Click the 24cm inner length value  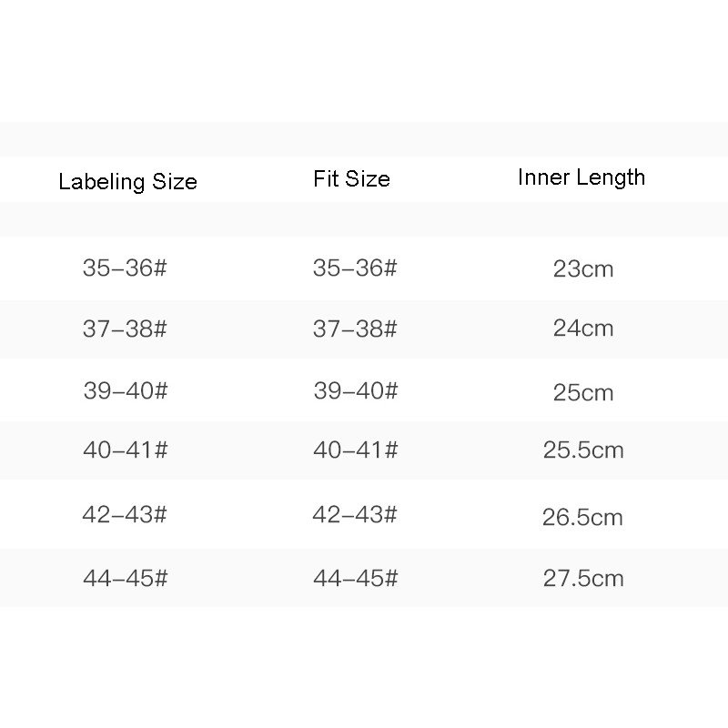coord(583,329)
